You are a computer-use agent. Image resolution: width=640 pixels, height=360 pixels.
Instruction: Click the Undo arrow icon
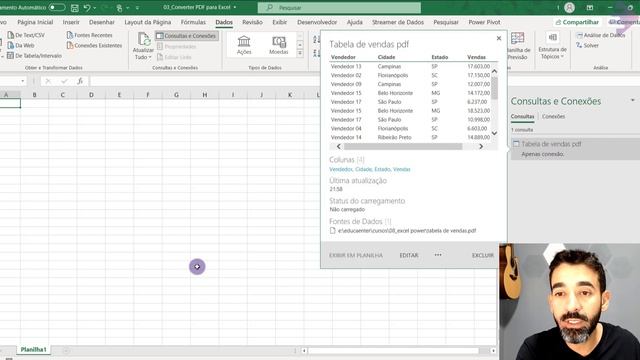87,7
